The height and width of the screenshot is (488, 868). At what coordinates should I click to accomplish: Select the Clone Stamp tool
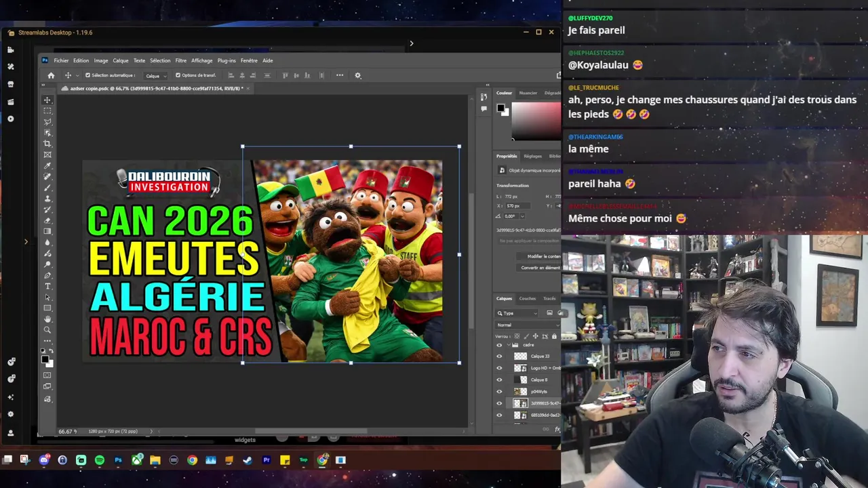(47, 199)
